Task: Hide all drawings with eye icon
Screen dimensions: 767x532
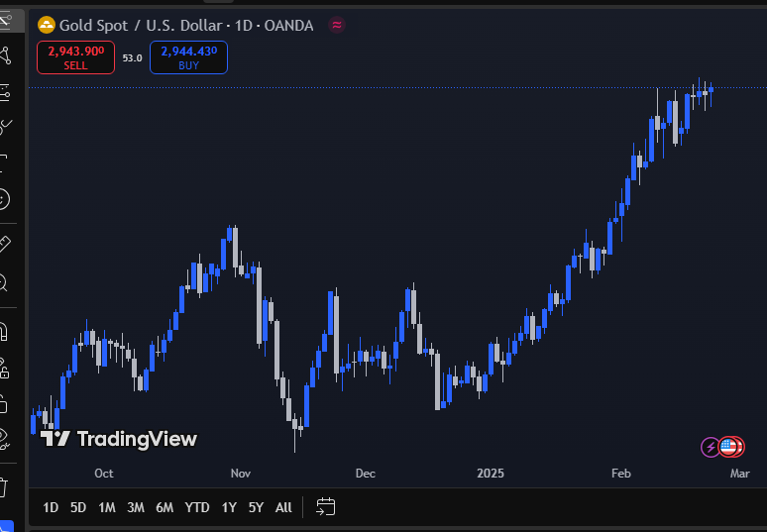Action: point(4,436)
